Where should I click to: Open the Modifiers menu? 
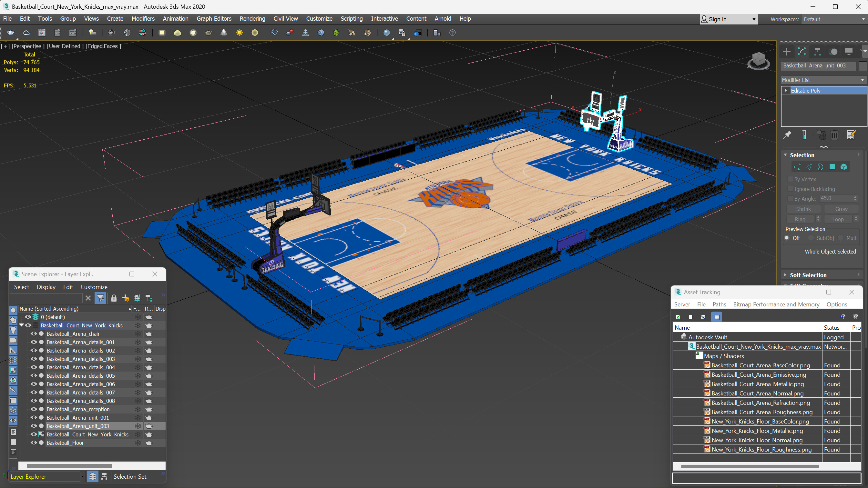143,18
